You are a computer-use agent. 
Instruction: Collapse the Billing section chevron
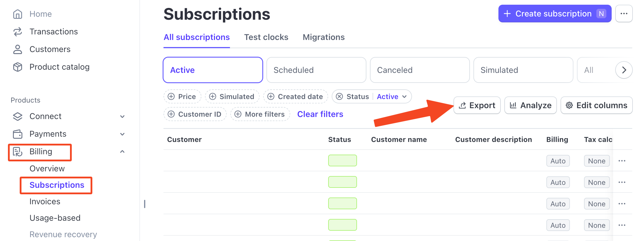coord(122,152)
